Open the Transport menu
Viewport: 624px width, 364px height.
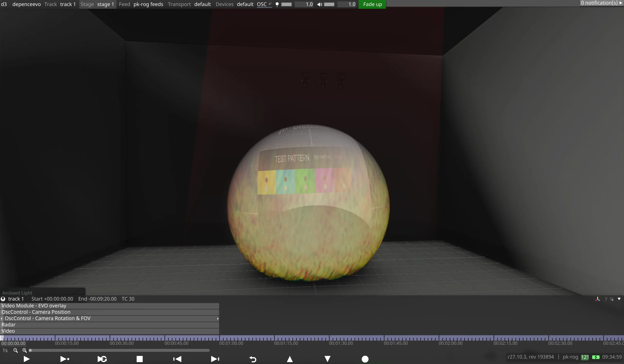pos(179,4)
